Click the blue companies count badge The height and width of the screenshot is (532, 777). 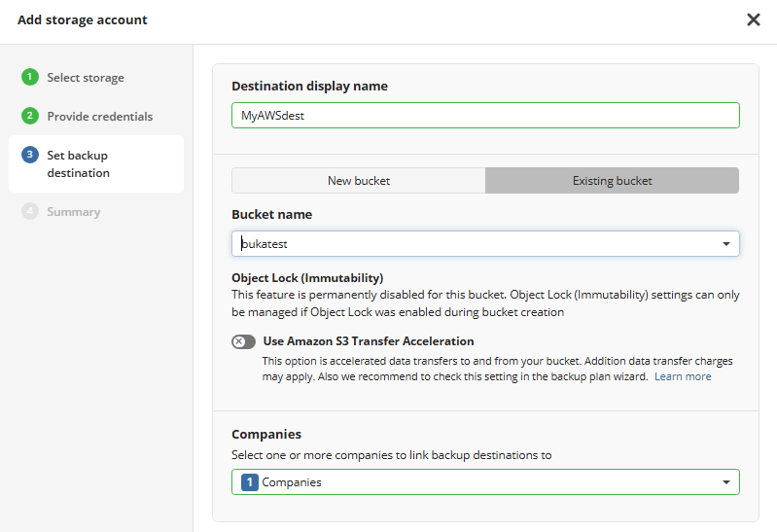(x=250, y=482)
